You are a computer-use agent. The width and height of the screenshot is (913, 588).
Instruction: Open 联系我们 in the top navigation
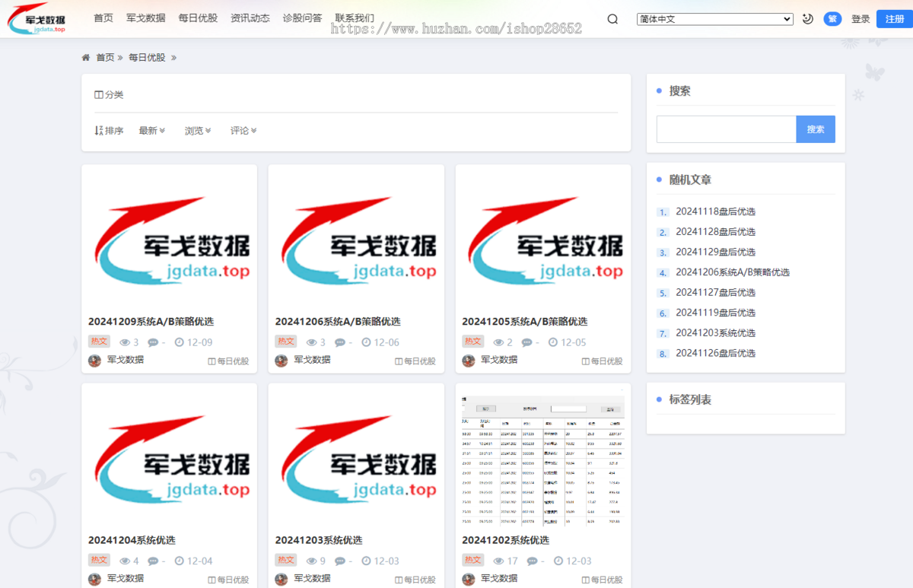point(355,18)
